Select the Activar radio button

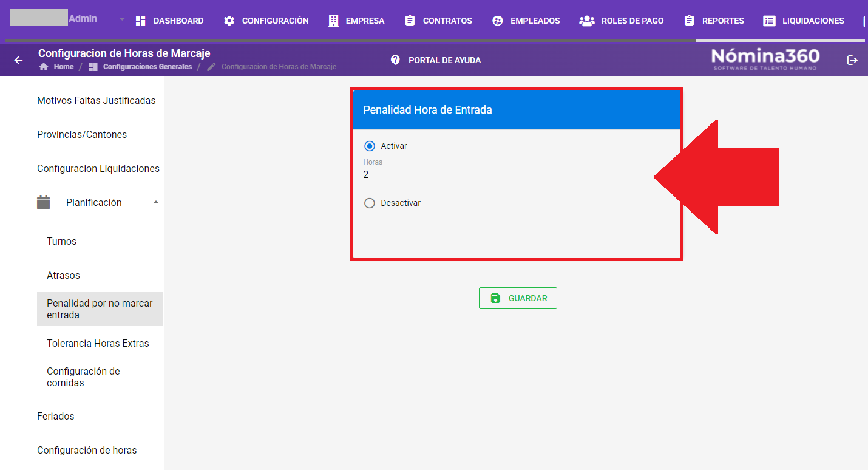370,146
